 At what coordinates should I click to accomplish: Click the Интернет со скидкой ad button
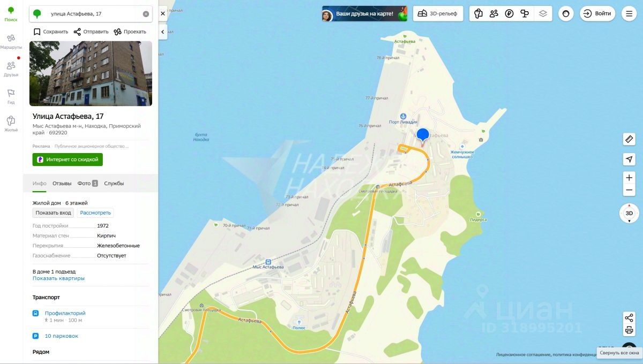tap(68, 160)
